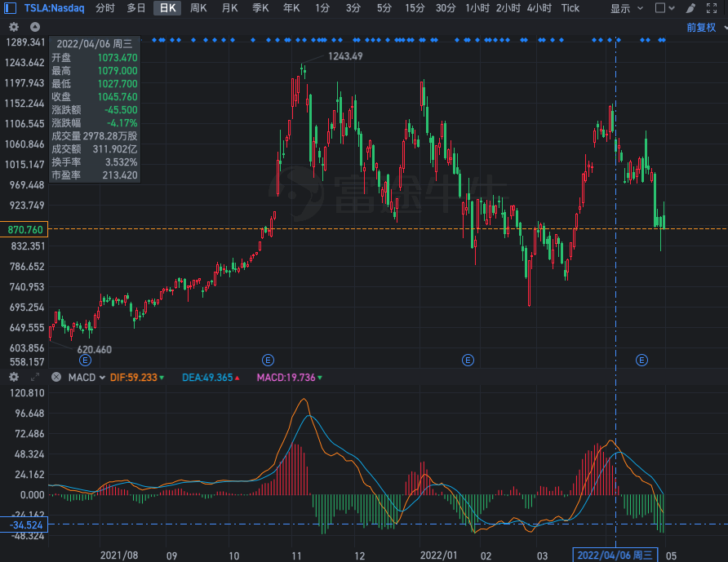Click the 2021/08 date axis label

pyautogui.click(x=119, y=555)
